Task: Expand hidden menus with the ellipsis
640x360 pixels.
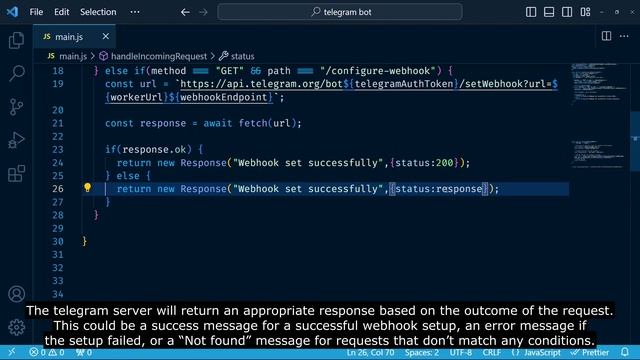Action: coord(135,12)
